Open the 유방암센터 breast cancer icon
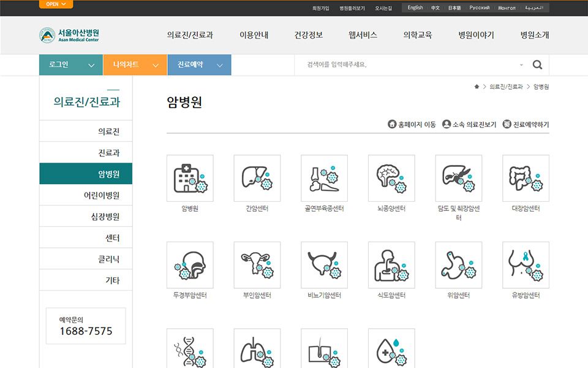The width and height of the screenshot is (588, 368). (526, 265)
